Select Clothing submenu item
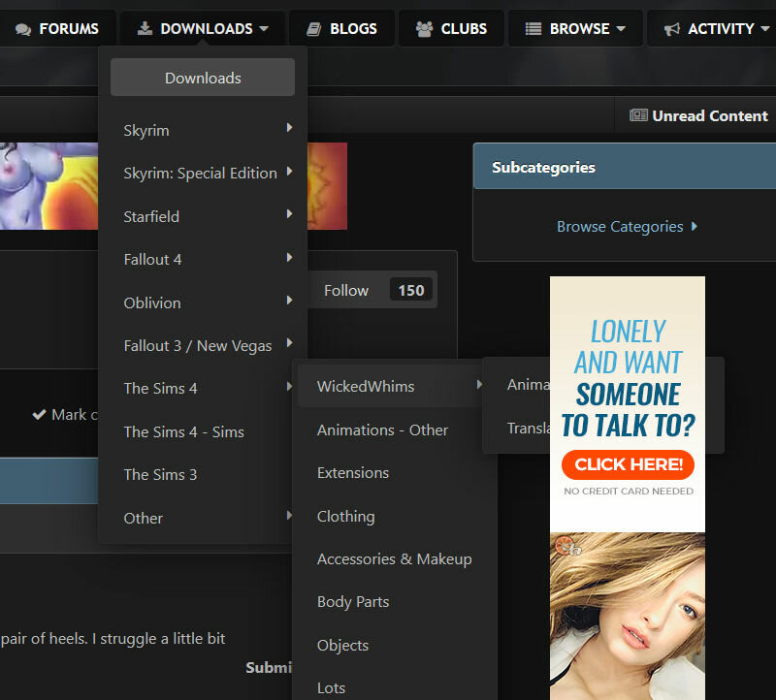 click(346, 517)
